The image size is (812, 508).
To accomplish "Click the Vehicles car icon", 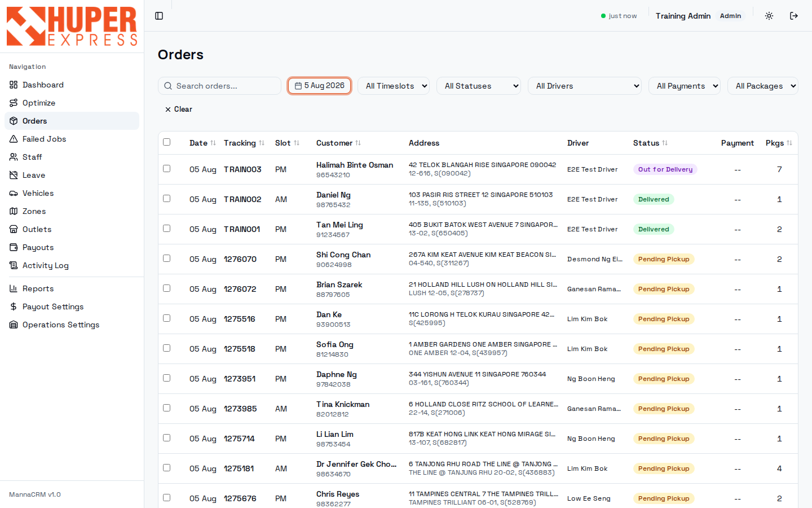I will point(14,193).
